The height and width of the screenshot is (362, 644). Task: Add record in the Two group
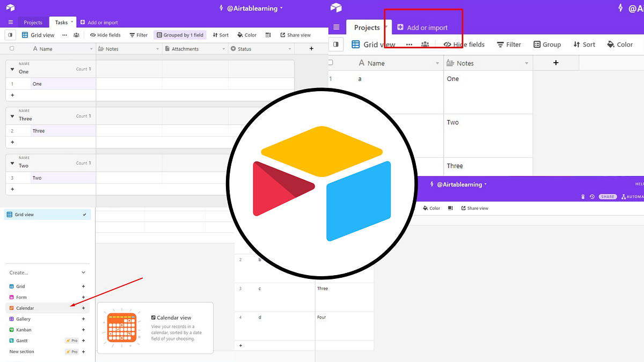(12, 189)
